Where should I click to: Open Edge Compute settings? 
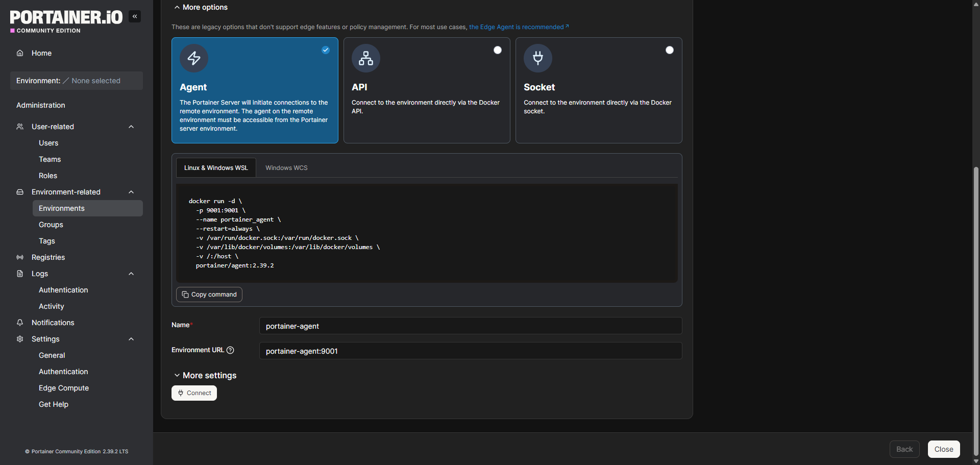coord(64,388)
